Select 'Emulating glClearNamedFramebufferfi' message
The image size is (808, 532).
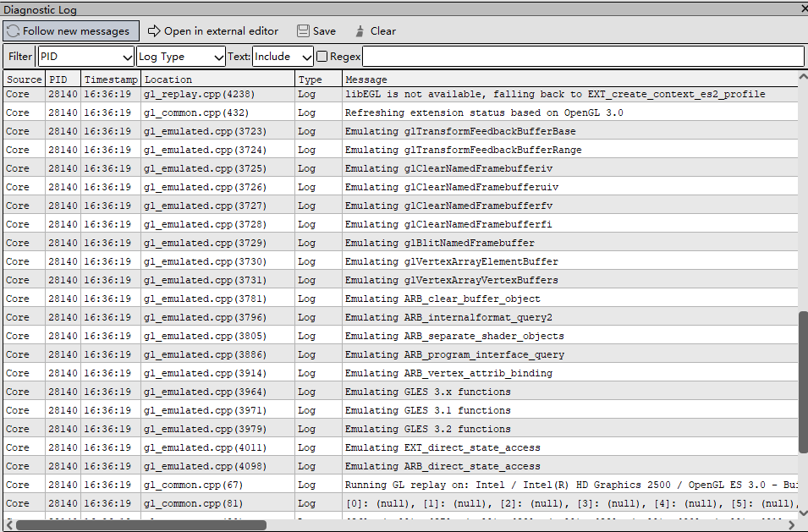pos(448,224)
